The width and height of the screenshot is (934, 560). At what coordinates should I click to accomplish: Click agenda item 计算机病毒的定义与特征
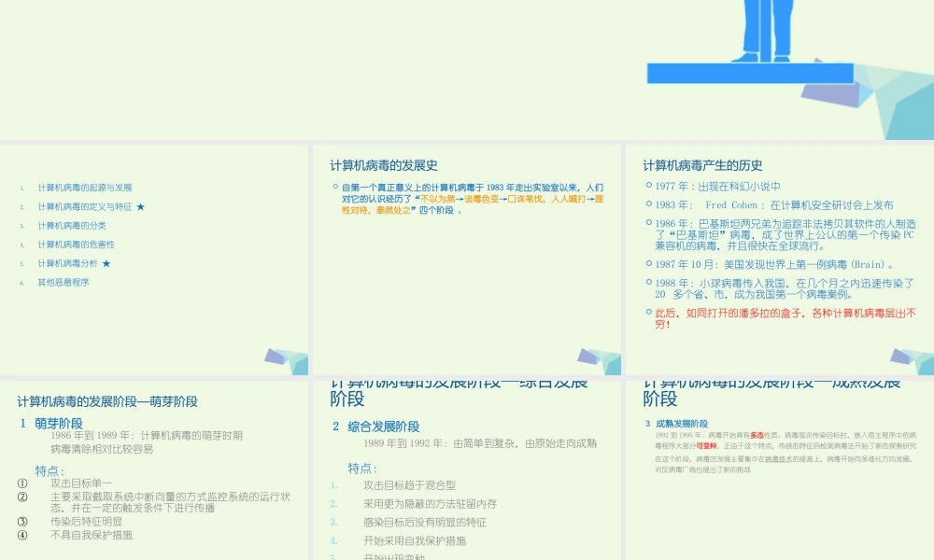[85, 206]
